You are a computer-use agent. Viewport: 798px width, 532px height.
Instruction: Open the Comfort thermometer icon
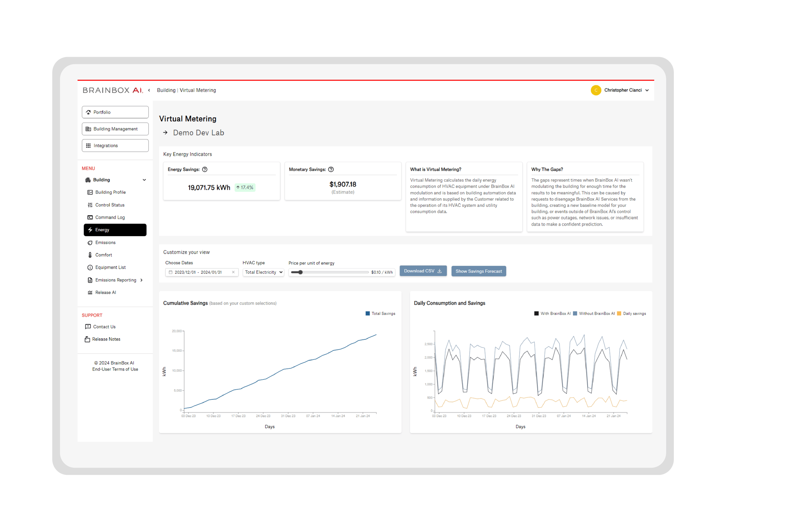coord(90,255)
